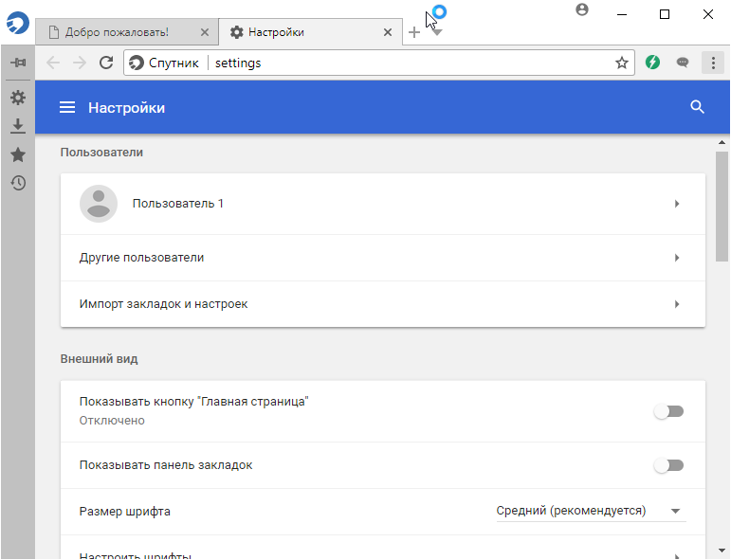Viewport: 731px width, 560px height.
Task: Open the three-dot browser menu
Action: [x=713, y=63]
